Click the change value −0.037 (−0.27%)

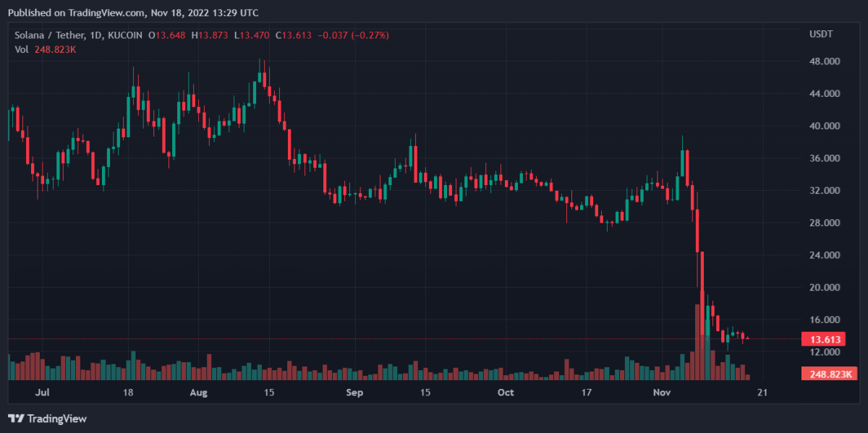(x=354, y=35)
